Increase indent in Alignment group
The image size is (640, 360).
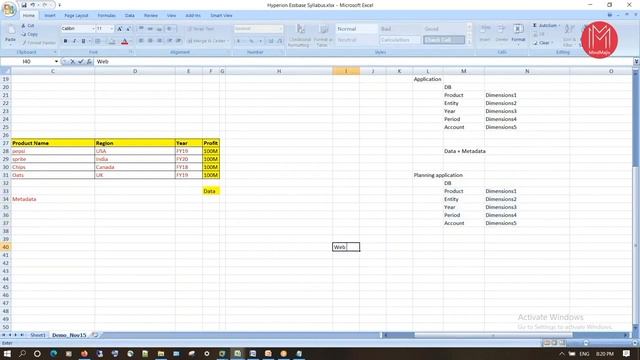pos(178,41)
